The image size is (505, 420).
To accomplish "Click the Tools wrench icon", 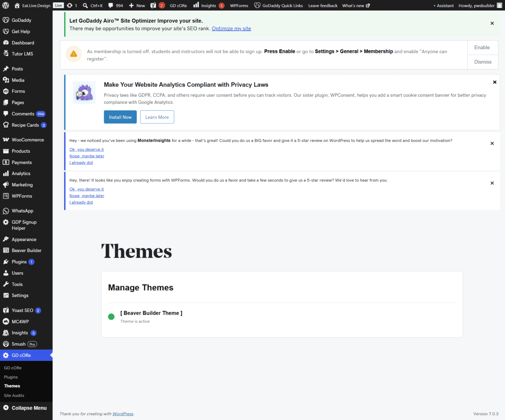I will (x=6, y=285).
